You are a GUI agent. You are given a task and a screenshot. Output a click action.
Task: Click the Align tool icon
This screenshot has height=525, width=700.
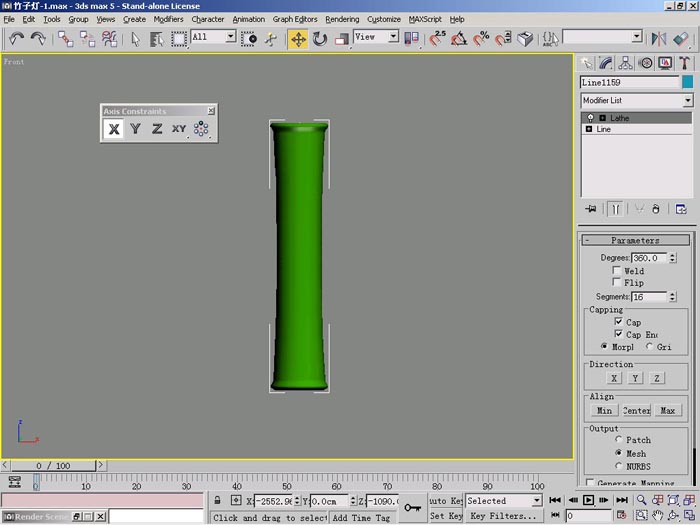coord(681,39)
